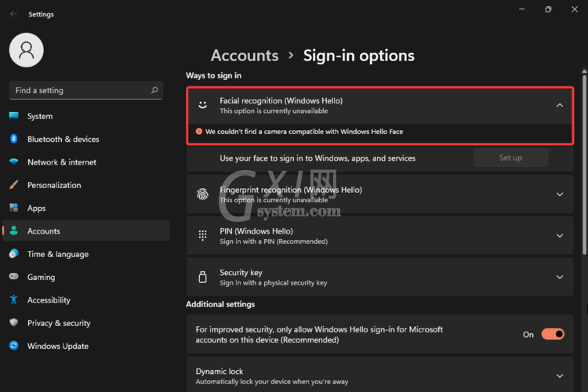Click the Accessibility figure icon
The width and height of the screenshot is (588, 392).
14,299
